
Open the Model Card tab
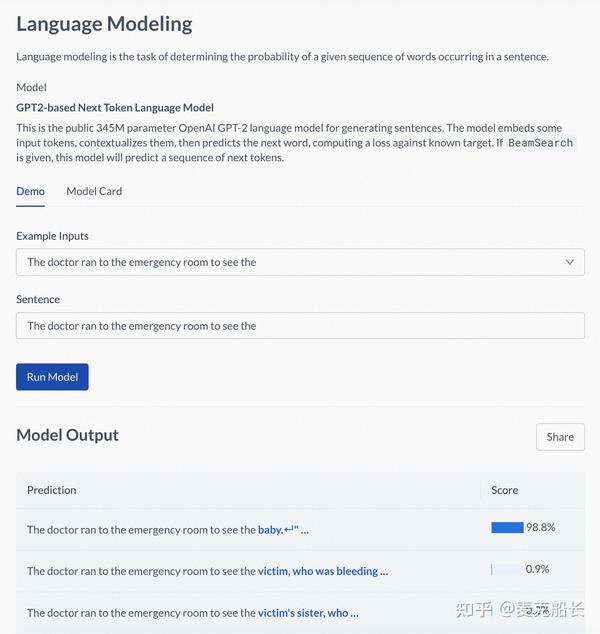(x=94, y=191)
